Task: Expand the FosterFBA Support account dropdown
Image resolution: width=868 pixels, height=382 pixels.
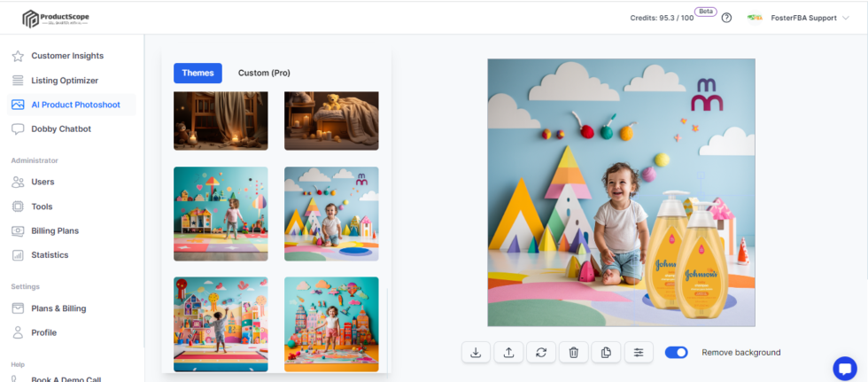Action: click(x=845, y=18)
